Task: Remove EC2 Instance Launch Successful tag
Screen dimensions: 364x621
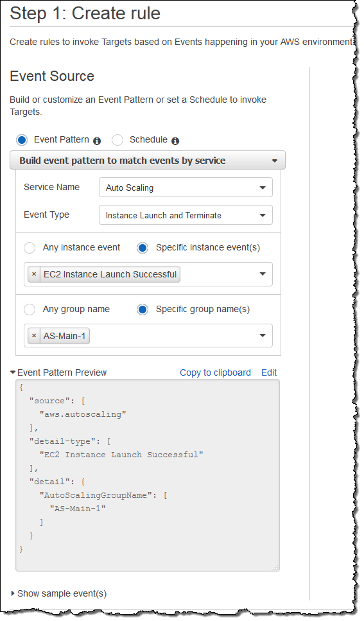Action: (34, 274)
